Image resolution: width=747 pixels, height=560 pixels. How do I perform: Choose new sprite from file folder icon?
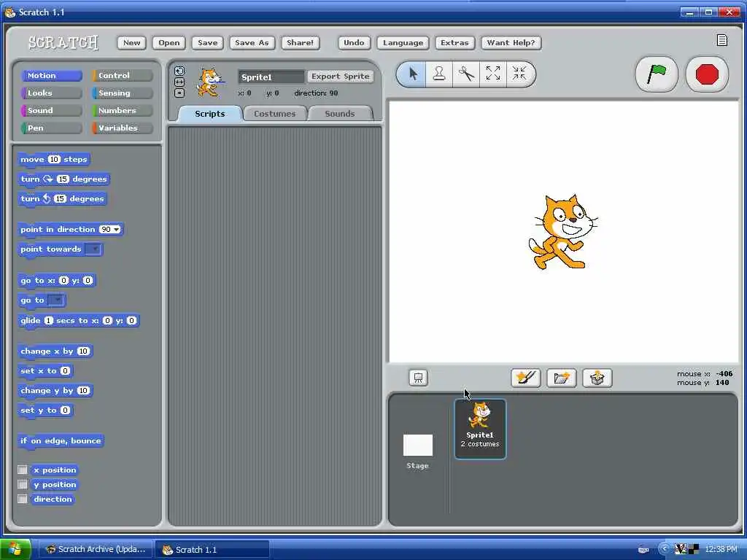pos(561,378)
